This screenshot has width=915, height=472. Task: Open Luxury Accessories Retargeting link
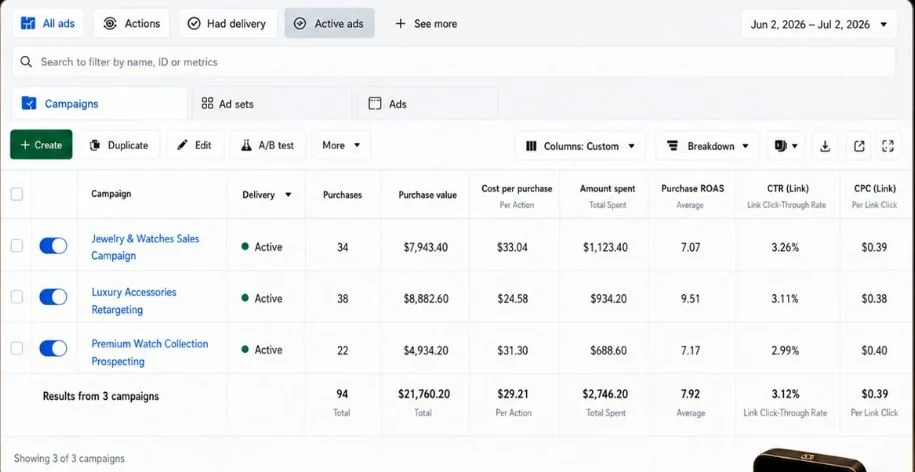tap(134, 300)
